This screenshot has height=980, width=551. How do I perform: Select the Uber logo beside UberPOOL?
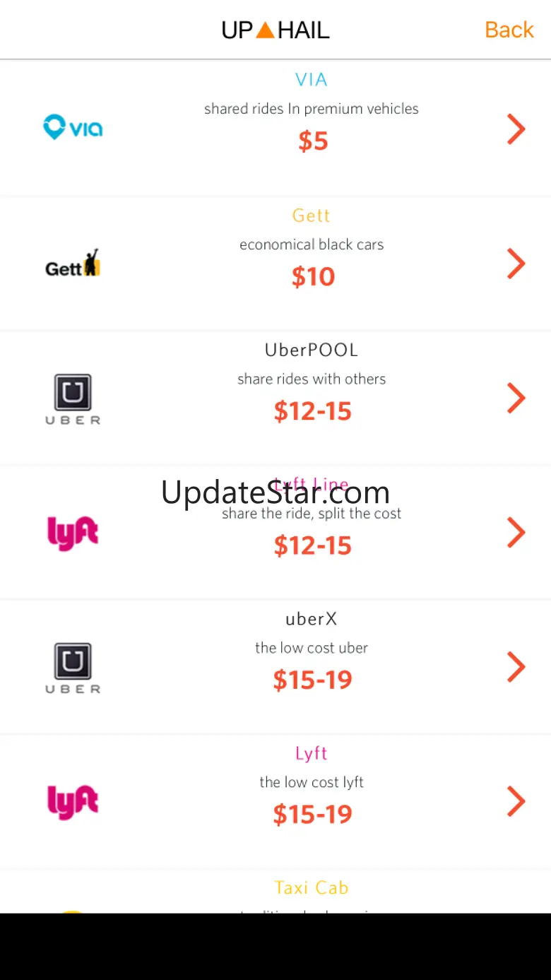pyautogui.click(x=73, y=399)
